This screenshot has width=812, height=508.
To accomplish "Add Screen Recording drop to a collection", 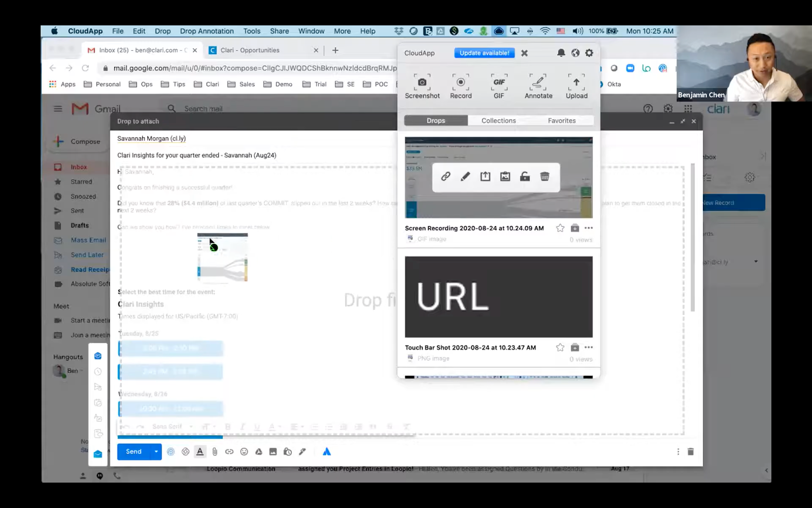I will [574, 228].
